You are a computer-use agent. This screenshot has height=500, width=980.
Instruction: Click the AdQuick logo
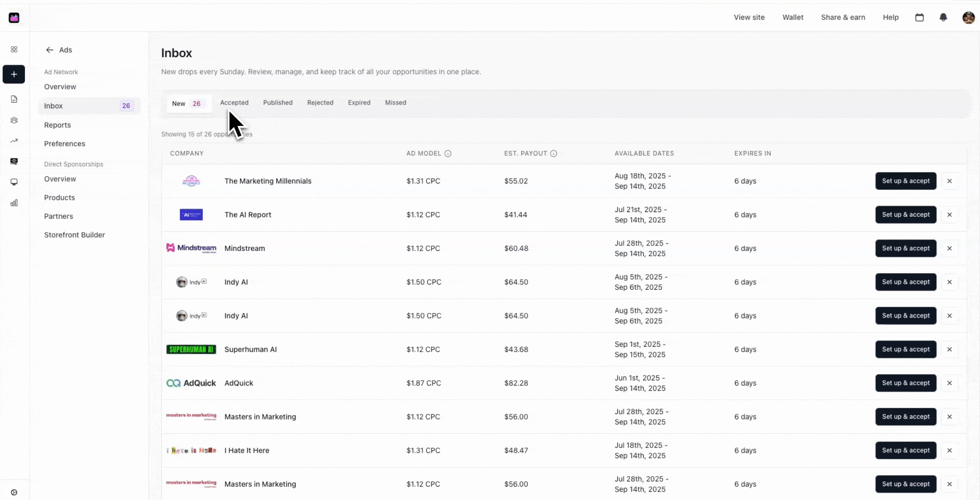click(x=191, y=383)
